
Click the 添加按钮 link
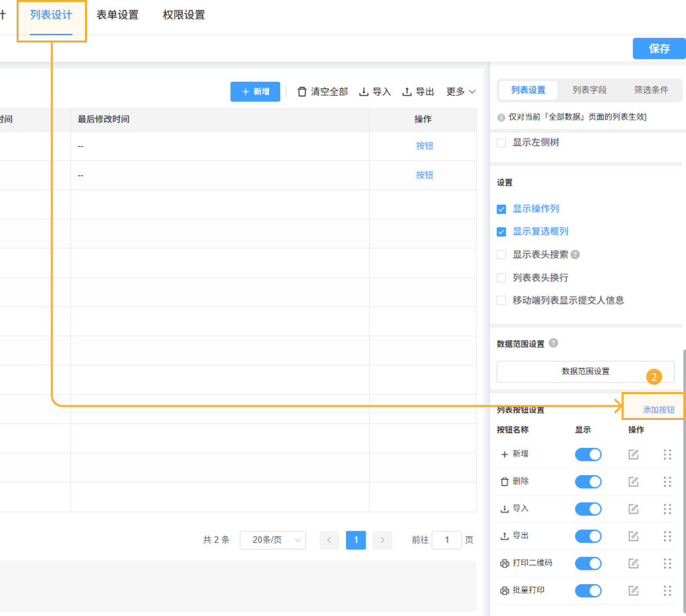point(658,410)
